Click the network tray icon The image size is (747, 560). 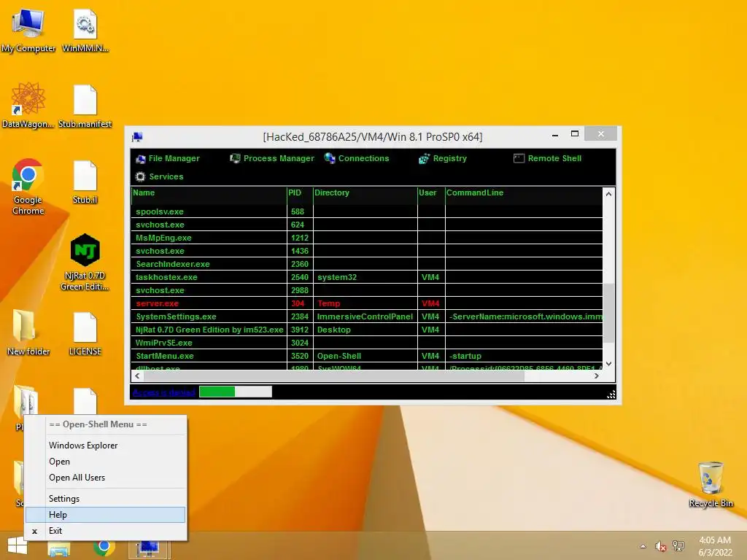pos(678,546)
